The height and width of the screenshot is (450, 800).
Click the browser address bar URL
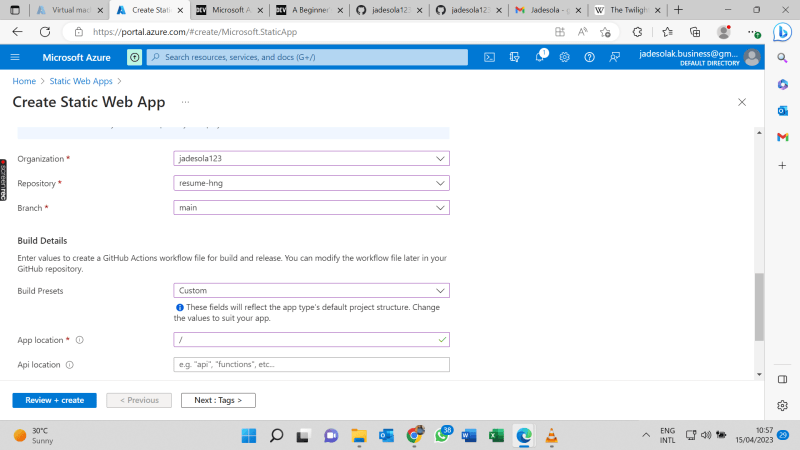(x=195, y=32)
